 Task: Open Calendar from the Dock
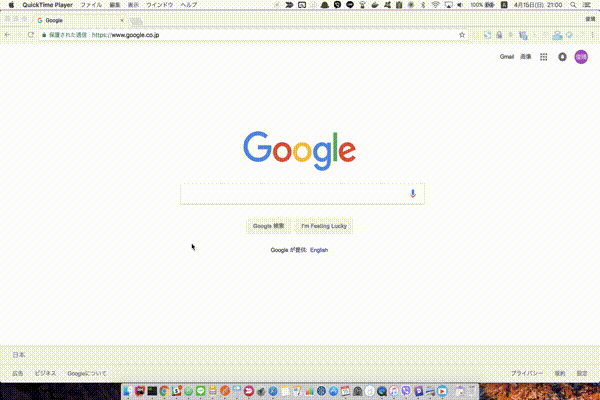(x=345, y=391)
